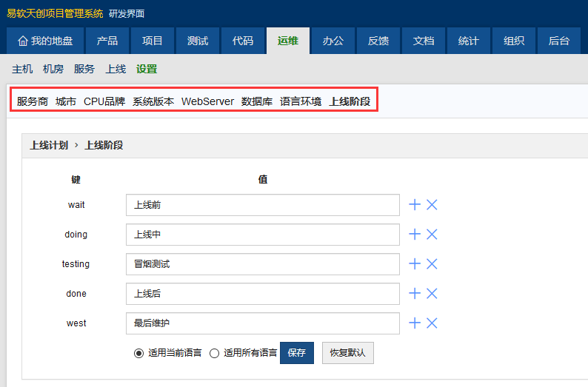Switch to the 产品 tab

point(107,41)
